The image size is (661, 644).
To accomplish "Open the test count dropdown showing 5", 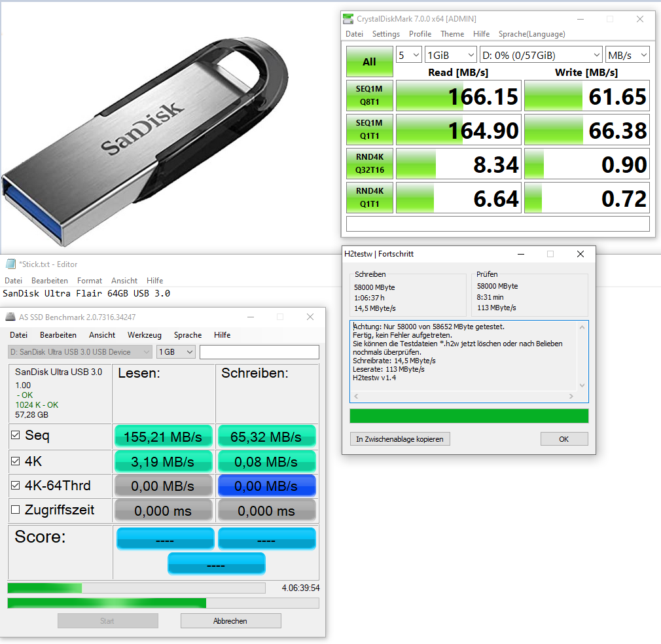I will click(409, 55).
